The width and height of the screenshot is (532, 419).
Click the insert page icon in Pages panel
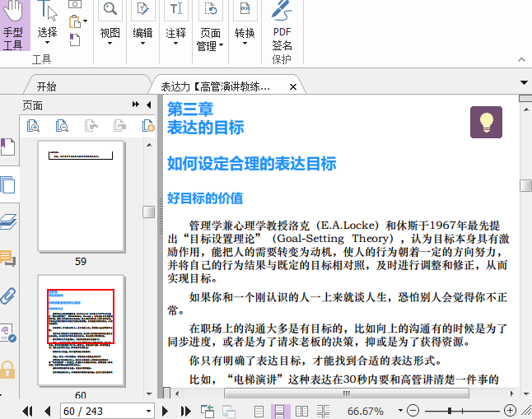coord(148,126)
